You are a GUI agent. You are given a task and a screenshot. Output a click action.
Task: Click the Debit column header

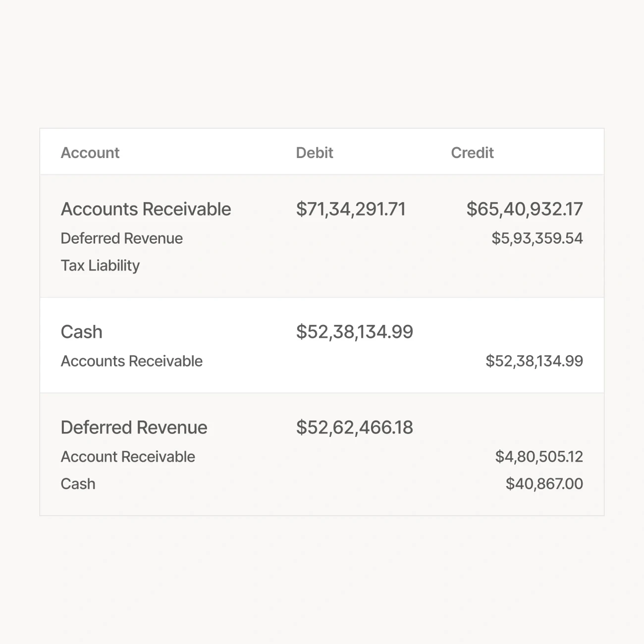pyautogui.click(x=314, y=153)
